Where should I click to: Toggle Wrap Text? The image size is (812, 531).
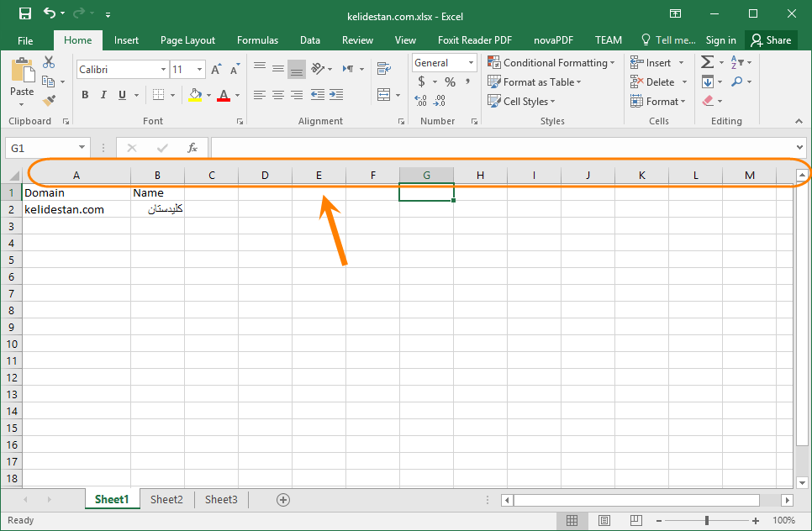(x=384, y=68)
